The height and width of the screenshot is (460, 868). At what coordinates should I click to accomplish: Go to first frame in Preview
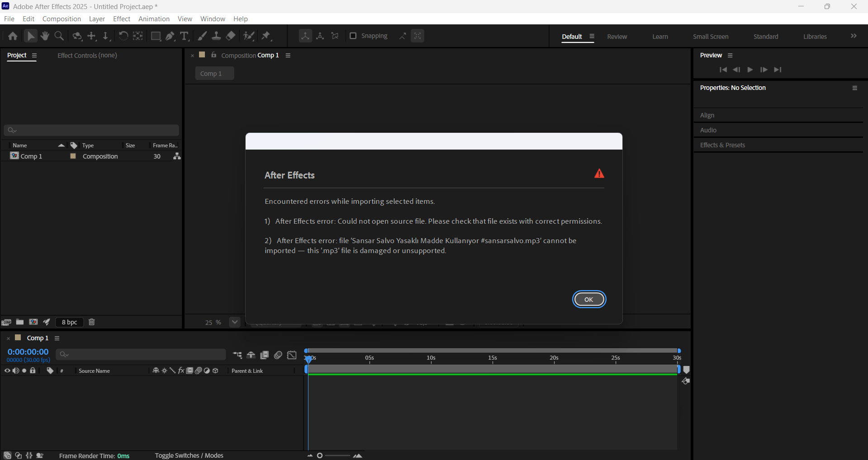tap(723, 70)
